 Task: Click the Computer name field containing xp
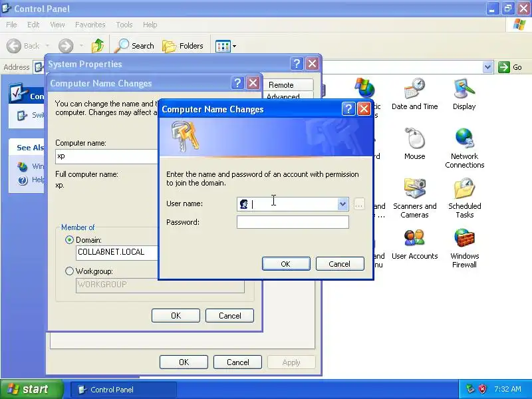point(106,156)
